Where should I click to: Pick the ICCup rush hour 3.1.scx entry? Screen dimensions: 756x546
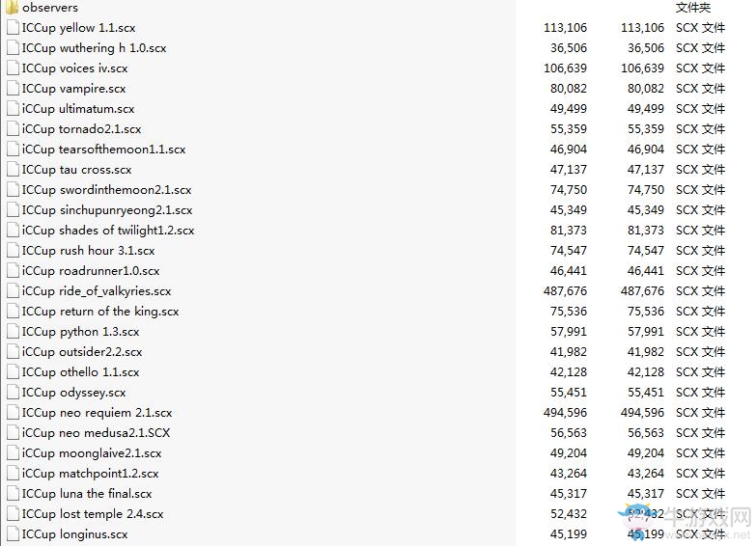(88, 251)
